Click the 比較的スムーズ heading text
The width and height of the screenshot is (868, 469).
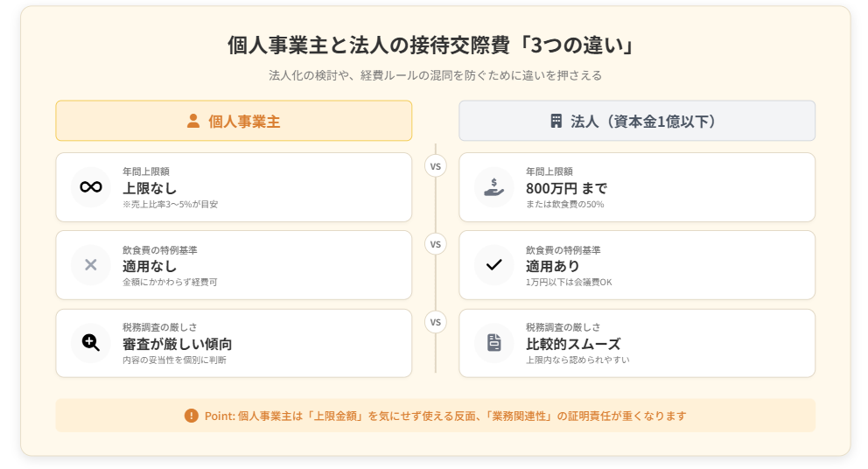[x=573, y=344]
